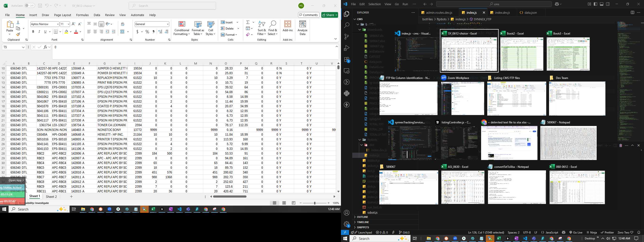The image size is (644, 242).
Task: Click the Comments button in Excel
Action: click(x=309, y=15)
